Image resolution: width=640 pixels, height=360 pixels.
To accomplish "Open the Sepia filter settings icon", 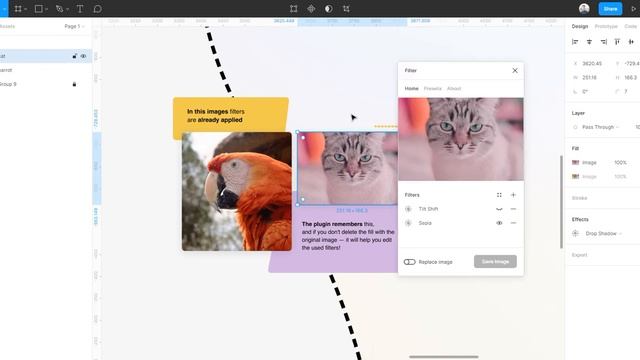I will [x=408, y=223].
